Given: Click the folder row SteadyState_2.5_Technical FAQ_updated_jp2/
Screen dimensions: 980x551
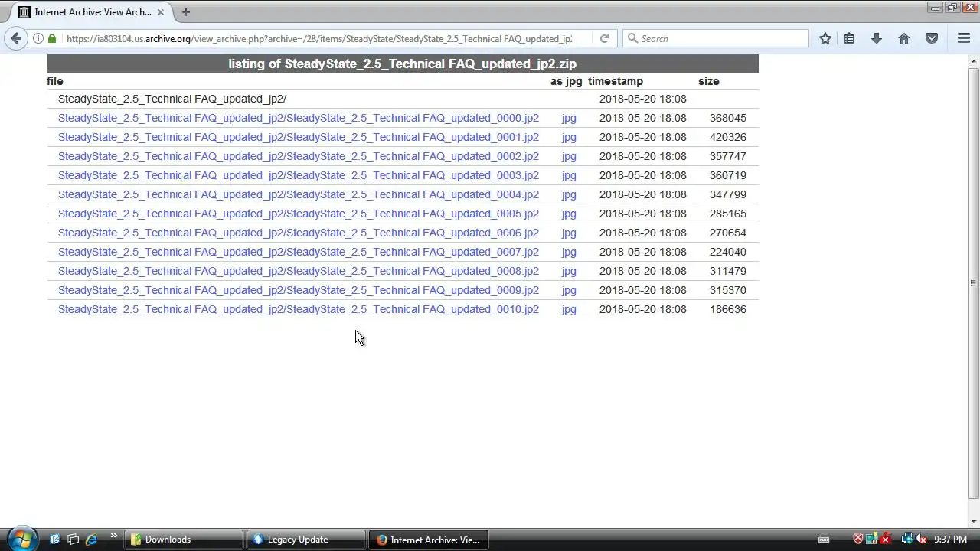Looking at the screenshot, I should point(172,99).
